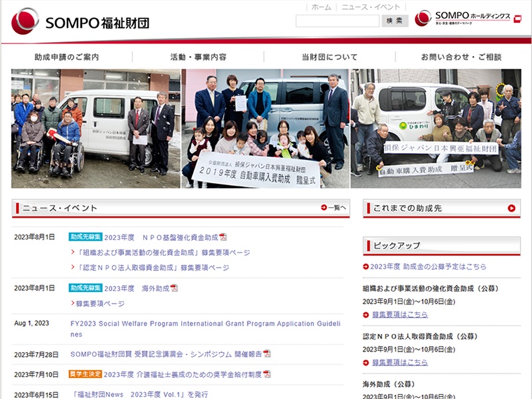532x399 pixels.
Task: Open SOMPO福祉財団賞 受賞記念講演会 開催報告 link
Action: [166, 354]
